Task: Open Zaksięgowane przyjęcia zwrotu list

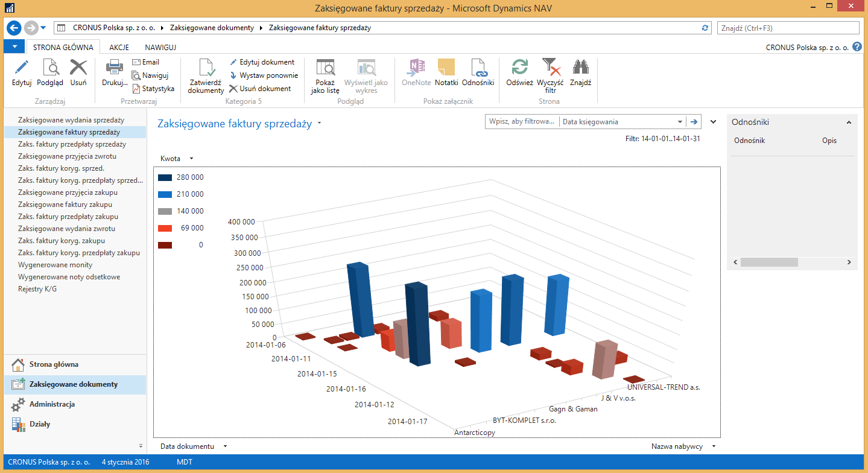Action: (x=66, y=156)
